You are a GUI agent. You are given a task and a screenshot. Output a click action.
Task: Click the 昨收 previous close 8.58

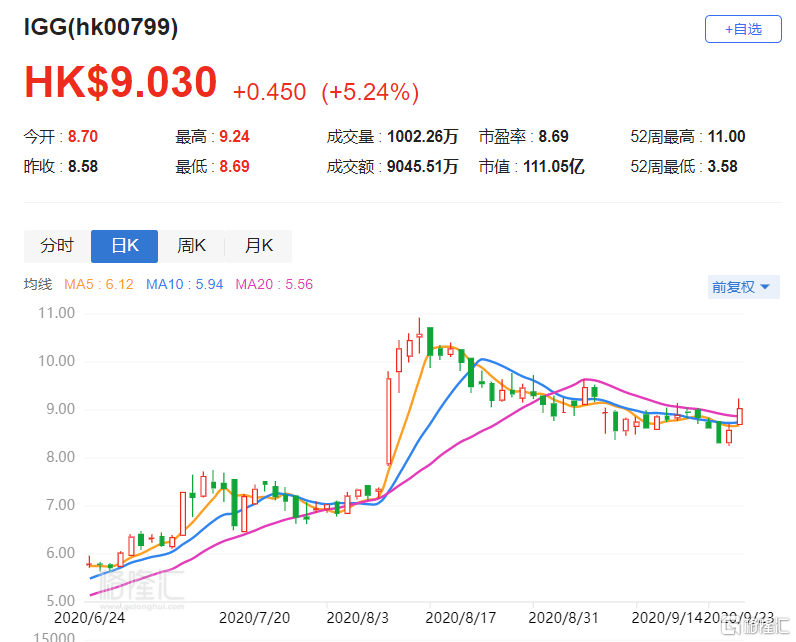coord(83,166)
